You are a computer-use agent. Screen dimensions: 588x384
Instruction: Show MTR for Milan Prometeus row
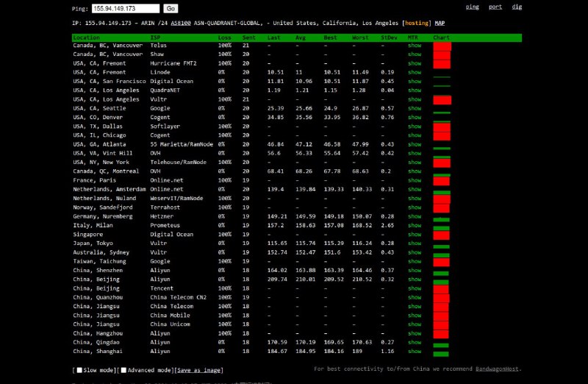click(x=415, y=226)
